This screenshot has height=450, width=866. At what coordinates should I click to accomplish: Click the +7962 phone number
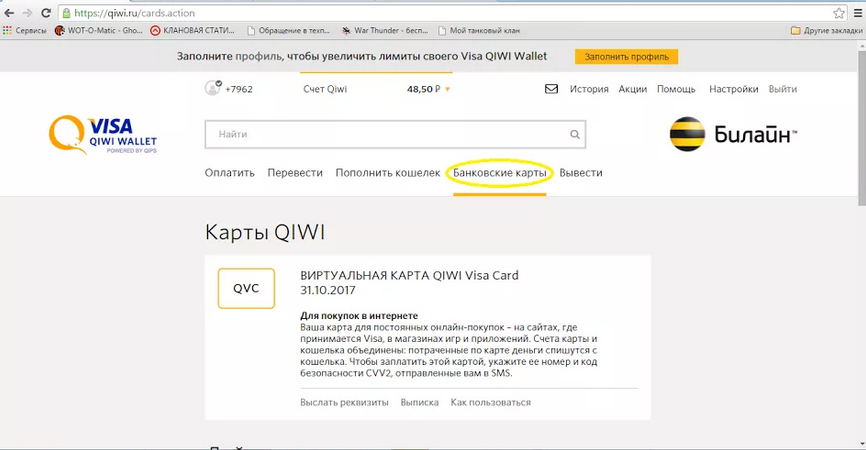tap(239, 89)
